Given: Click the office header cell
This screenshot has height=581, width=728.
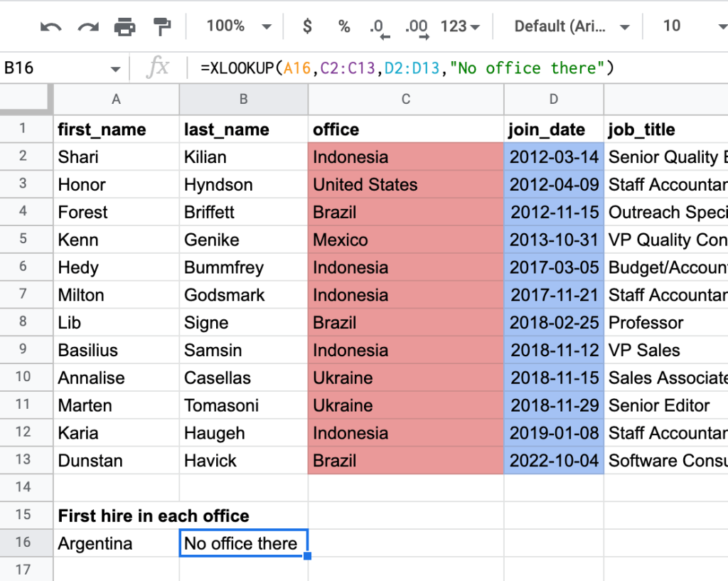Looking at the screenshot, I should click(406, 129).
